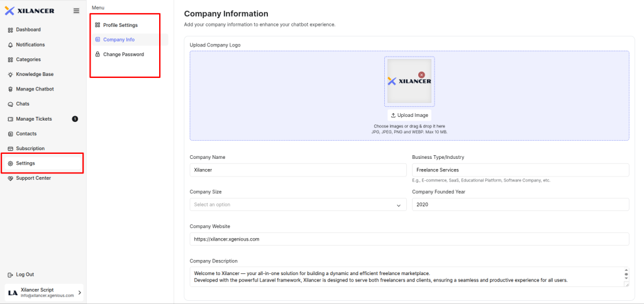The width and height of the screenshot is (644, 304).
Task: Click the Chats bubble icon
Action: click(x=11, y=104)
